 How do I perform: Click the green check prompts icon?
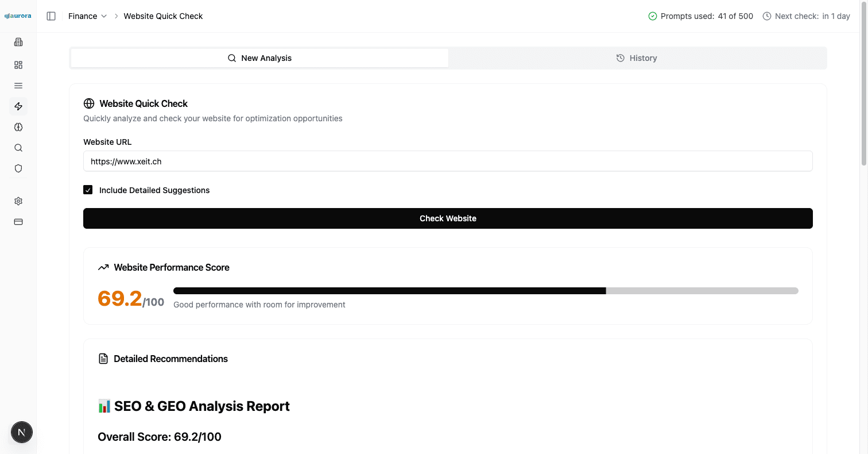pyautogui.click(x=652, y=16)
